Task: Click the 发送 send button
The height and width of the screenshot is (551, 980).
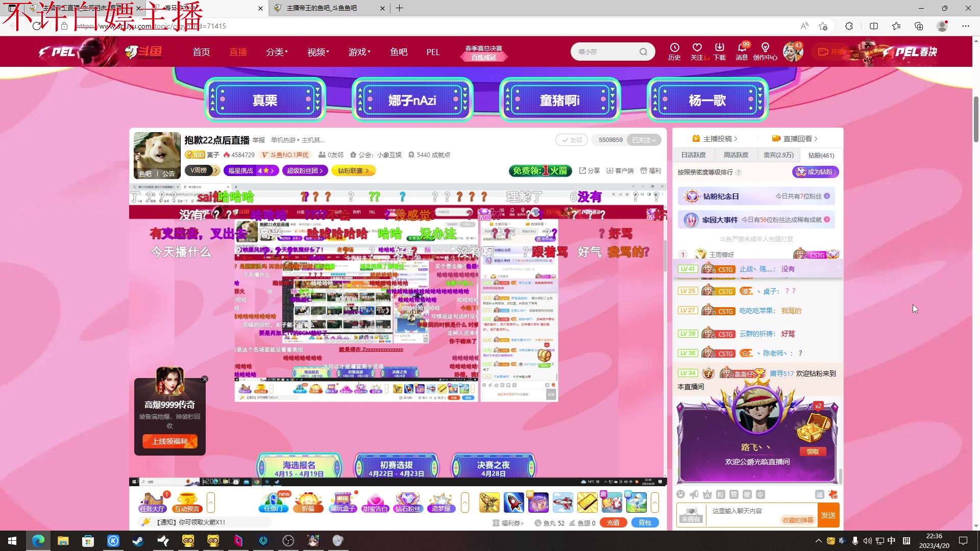Action: (x=828, y=515)
